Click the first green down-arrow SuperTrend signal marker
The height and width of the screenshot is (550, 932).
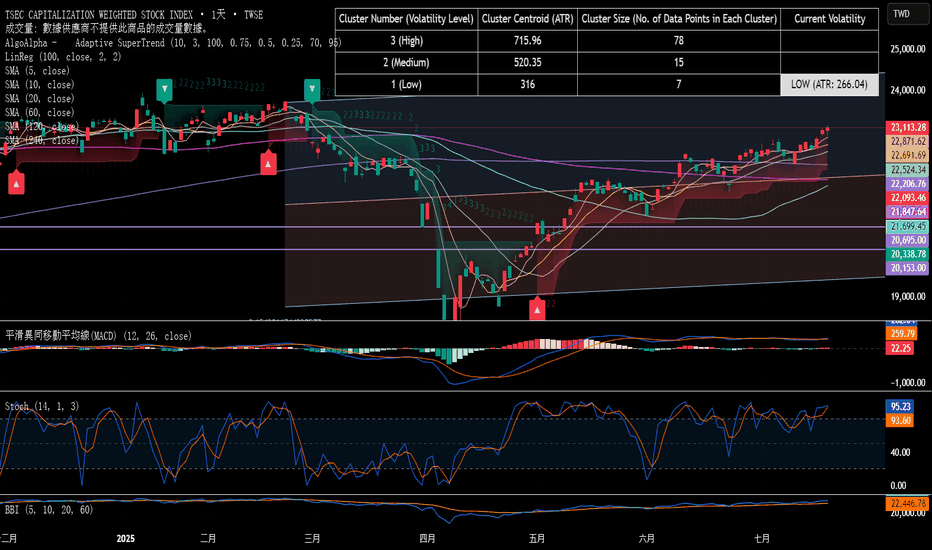(x=165, y=90)
